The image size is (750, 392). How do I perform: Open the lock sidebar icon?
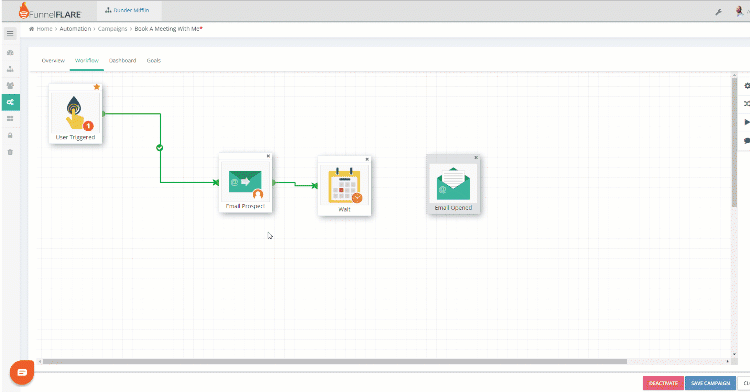10,135
